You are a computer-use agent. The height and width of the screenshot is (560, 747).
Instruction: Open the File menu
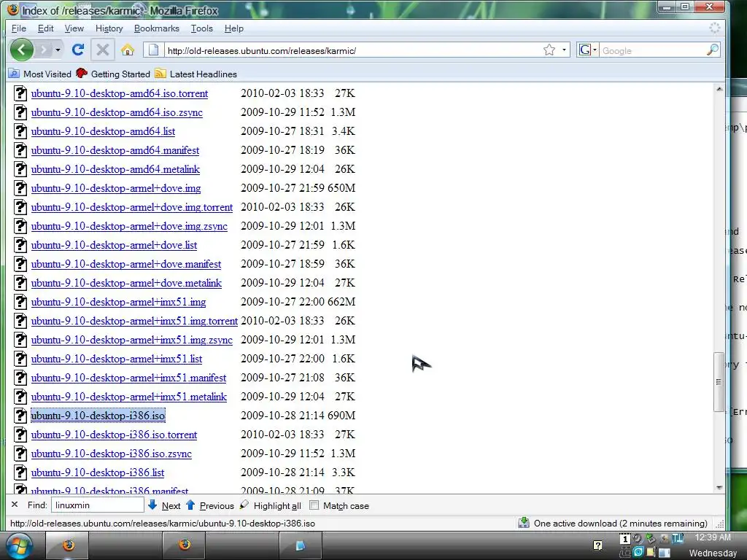pos(18,28)
